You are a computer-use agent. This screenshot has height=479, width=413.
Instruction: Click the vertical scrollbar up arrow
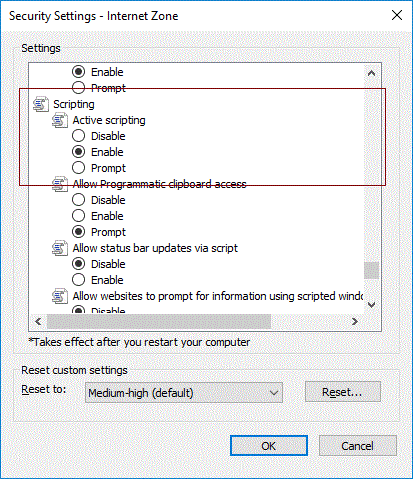(371, 73)
